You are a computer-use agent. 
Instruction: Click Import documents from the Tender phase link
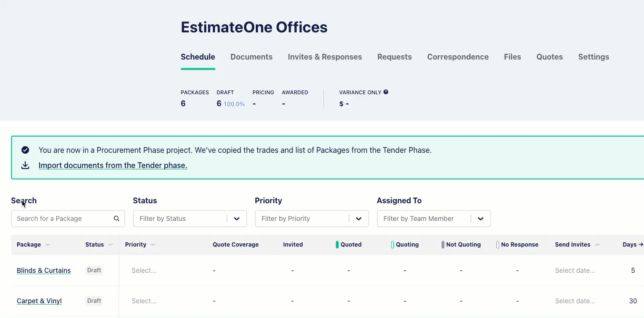113,165
